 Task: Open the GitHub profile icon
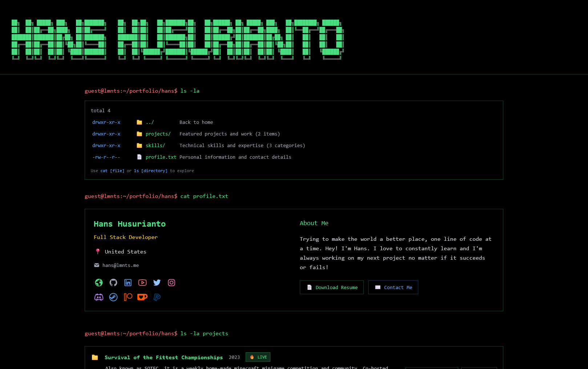pos(113,283)
